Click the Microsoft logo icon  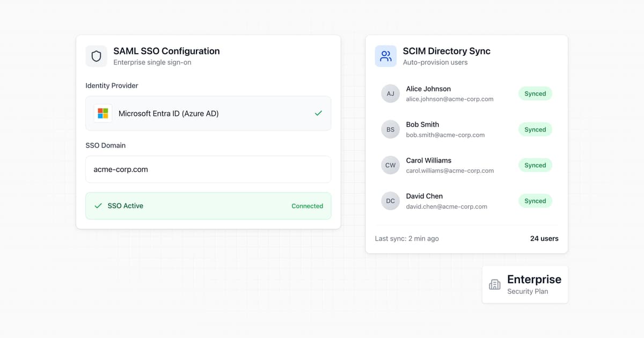coord(103,113)
